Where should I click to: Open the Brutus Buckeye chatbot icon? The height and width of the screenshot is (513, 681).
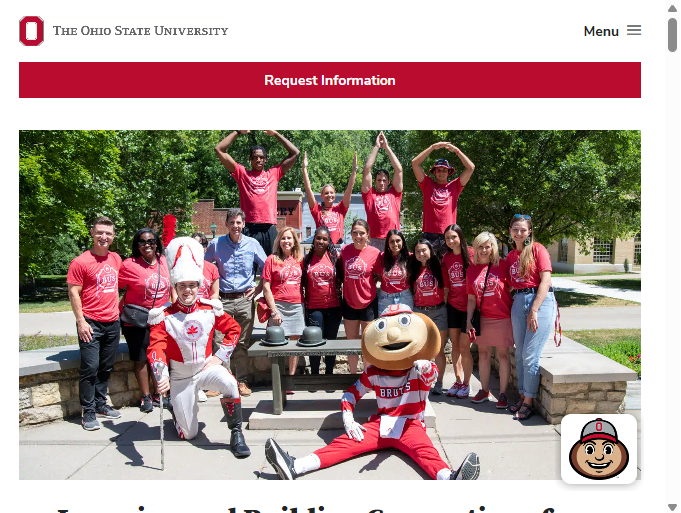click(599, 449)
